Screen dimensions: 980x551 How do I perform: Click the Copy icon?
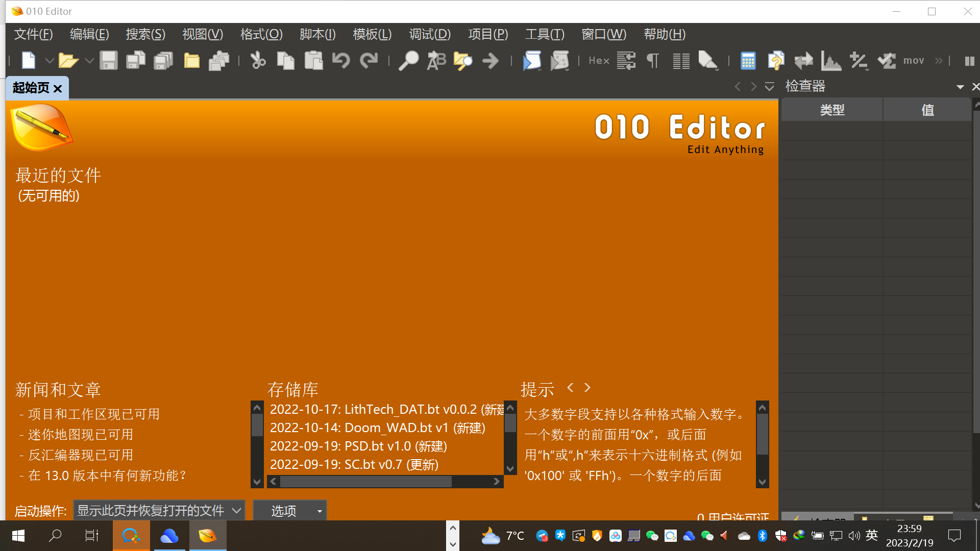(285, 61)
